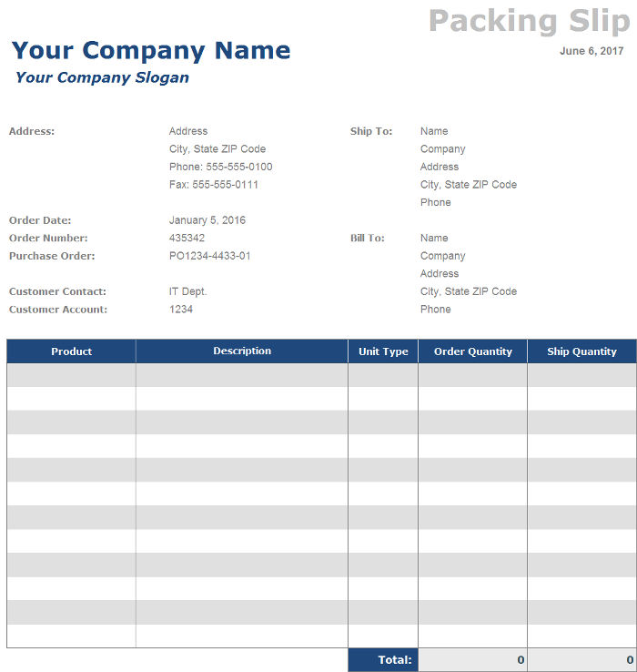Select the IT Dept. customer contact
Screen dimensions: 637x672
coord(188,291)
